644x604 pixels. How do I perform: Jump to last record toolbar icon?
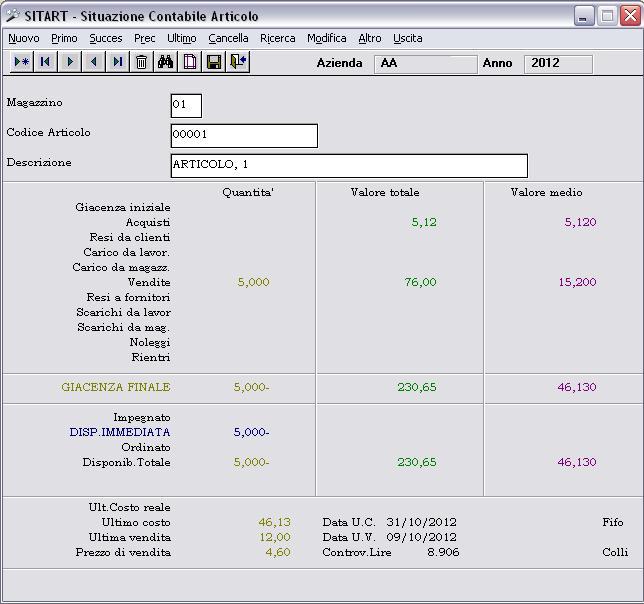pos(117,62)
